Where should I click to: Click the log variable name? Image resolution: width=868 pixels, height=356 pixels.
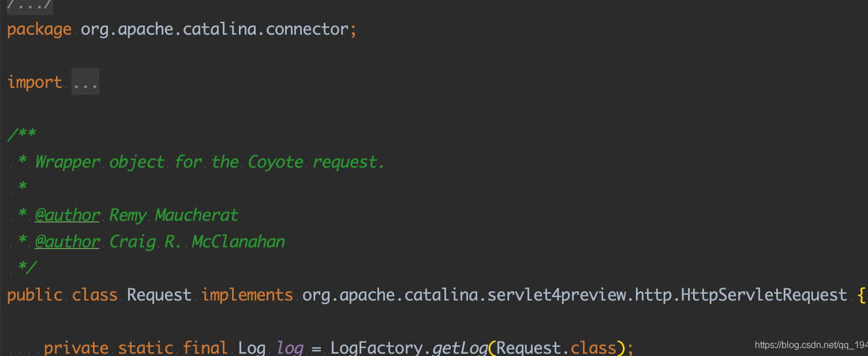pyautogui.click(x=289, y=348)
